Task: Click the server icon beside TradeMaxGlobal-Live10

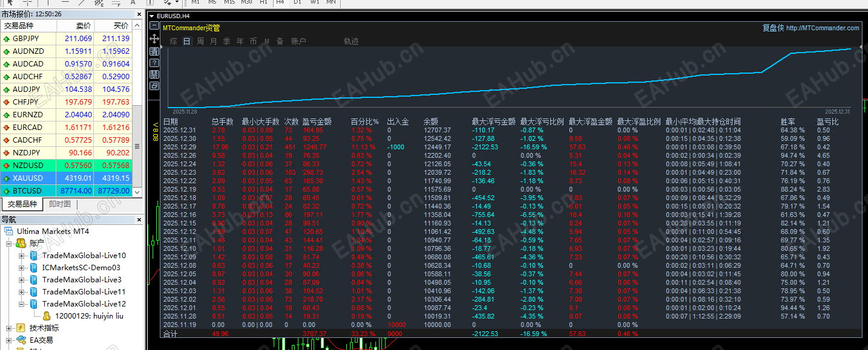Action: (34, 256)
